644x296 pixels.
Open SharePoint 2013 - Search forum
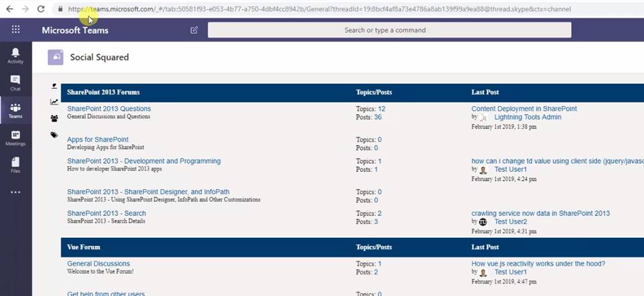(106, 213)
